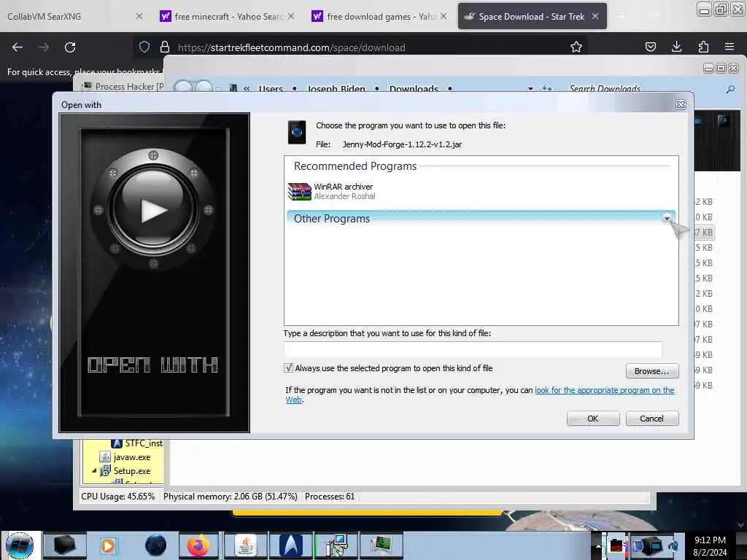Image resolution: width=747 pixels, height=560 pixels.
Task: Close the free minecraft tab
Action: 291,16
